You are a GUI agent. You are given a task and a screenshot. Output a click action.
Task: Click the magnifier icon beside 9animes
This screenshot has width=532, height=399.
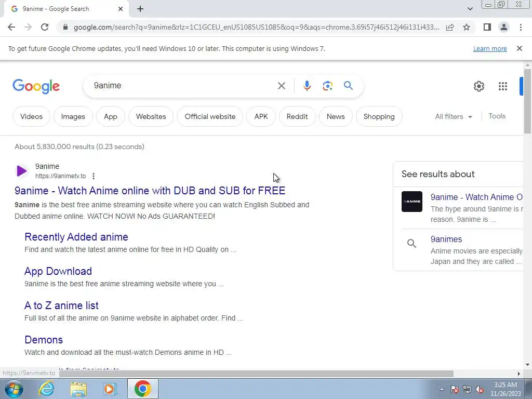(411, 243)
